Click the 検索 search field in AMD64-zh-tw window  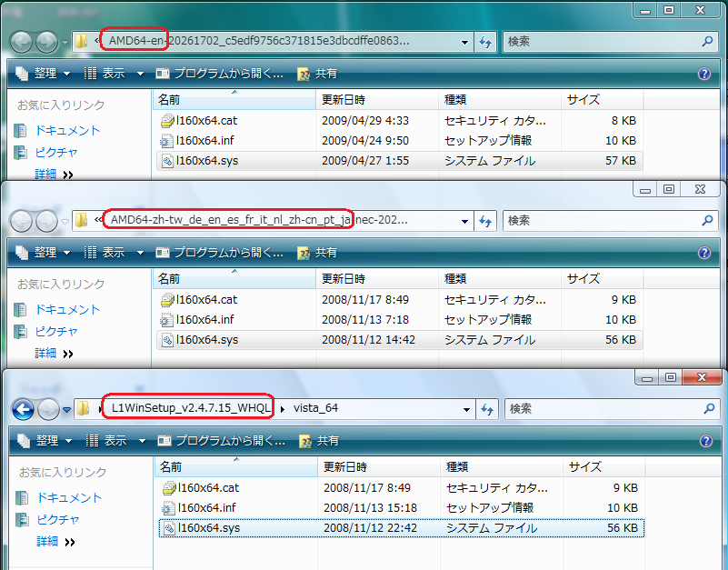[600, 221]
